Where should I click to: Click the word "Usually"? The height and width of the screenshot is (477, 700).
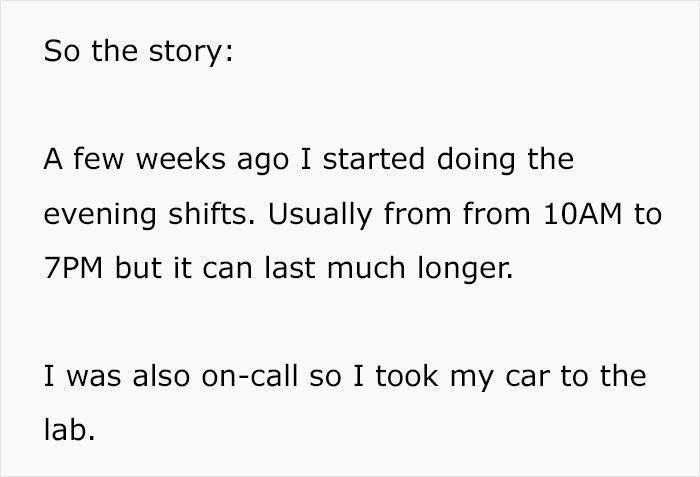coord(306,214)
